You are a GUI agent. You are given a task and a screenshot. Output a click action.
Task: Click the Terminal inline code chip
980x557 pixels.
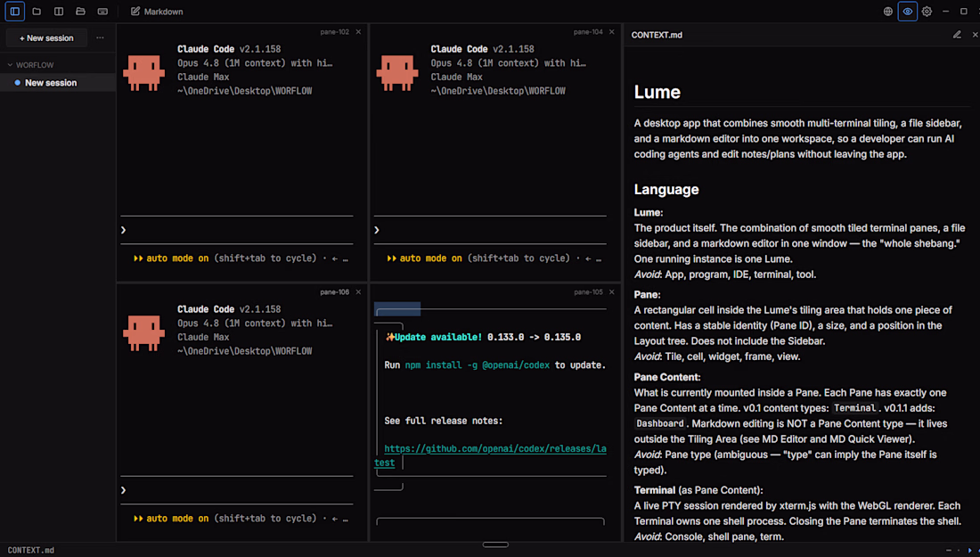point(854,408)
